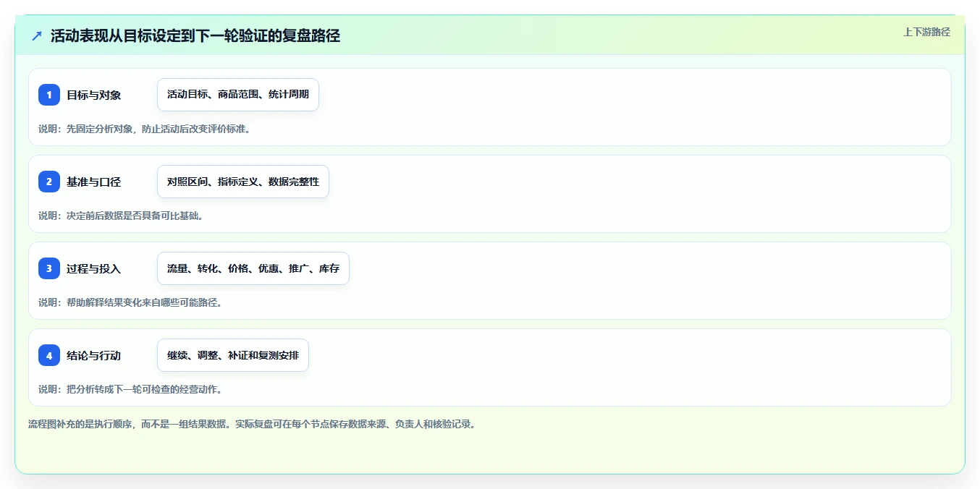Select the 流量、转化、价格、优惠、推广、库存 chip
The width and height of the screenshot is (980, 489).
(253, 268)
